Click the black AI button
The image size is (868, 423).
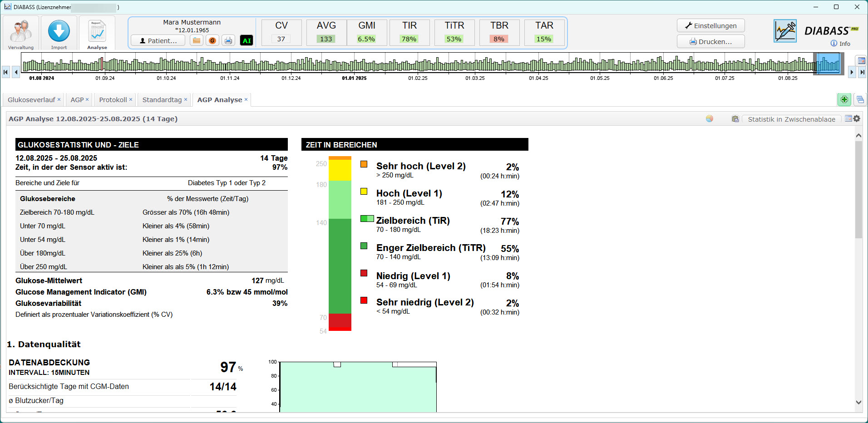click(x=247, y=40)
